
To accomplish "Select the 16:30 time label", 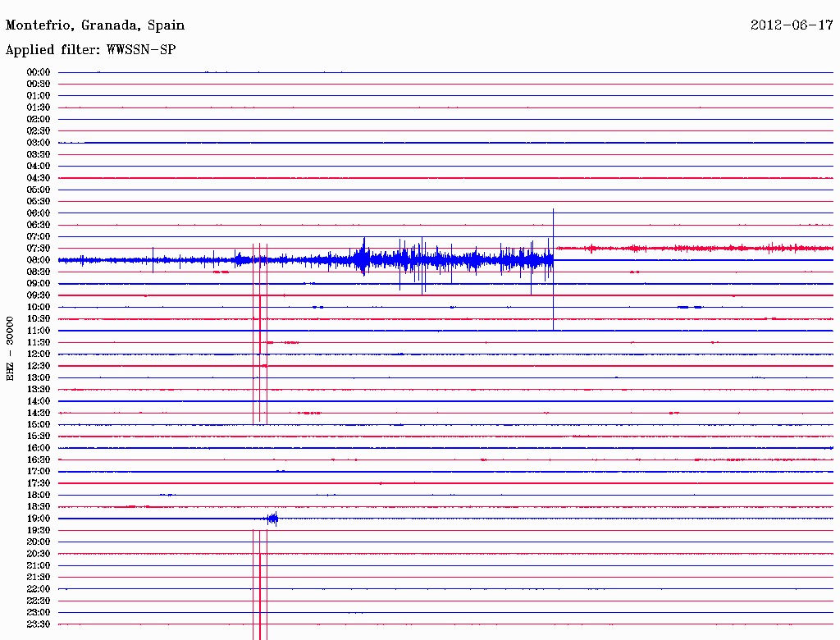I will (39, 460).
